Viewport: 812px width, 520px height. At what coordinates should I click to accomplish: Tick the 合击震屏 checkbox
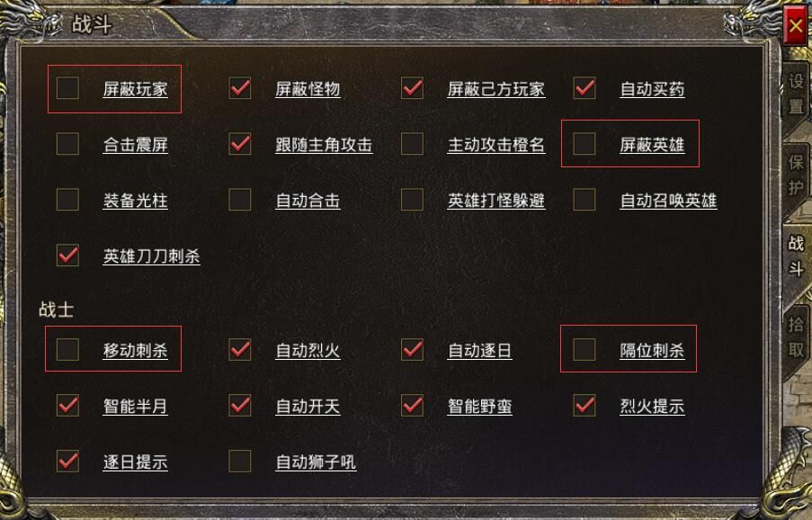click(67, 144)
